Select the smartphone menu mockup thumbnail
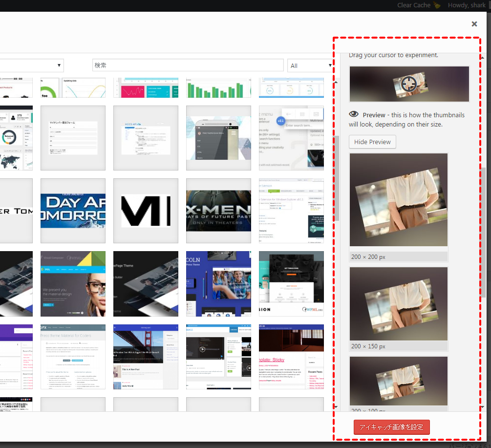Screen dimensions: 491x448 (x=218, y=138)
